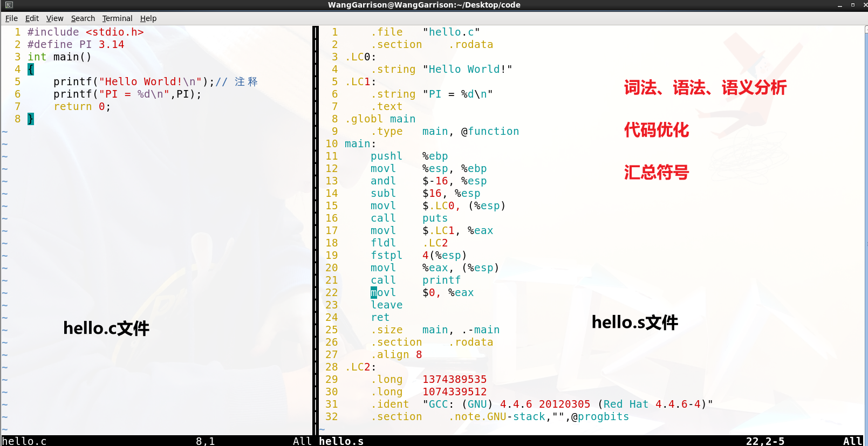Click the 'movl $0, %eax' instruction

pyautogui.click(x=422, y=292)
